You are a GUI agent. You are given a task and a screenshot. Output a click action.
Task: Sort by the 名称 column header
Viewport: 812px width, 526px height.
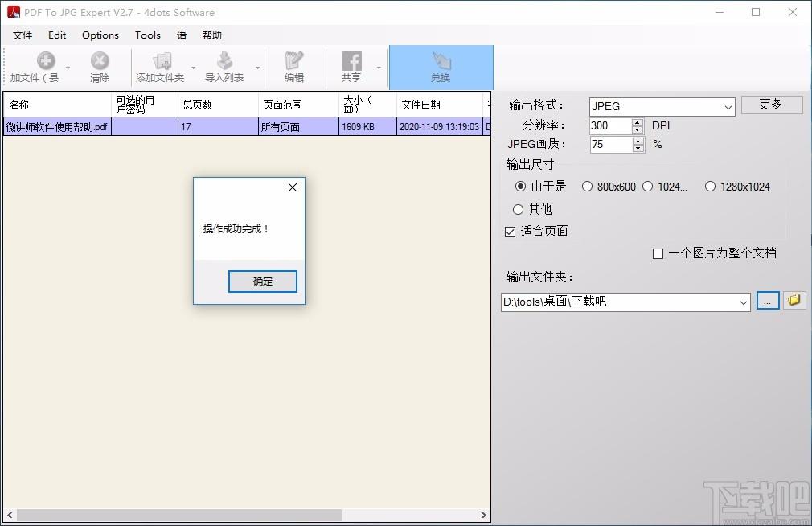(x=57, y=105)
